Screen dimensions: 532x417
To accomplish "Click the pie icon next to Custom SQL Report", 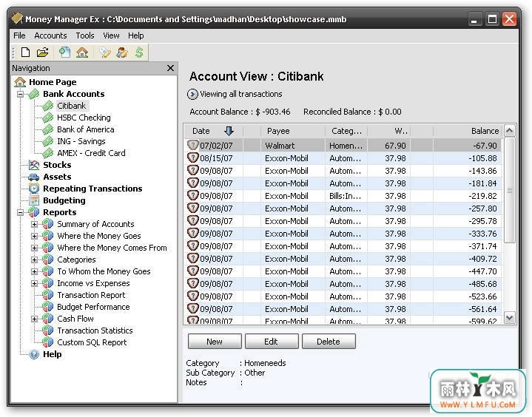I will [x=48, y=342].
